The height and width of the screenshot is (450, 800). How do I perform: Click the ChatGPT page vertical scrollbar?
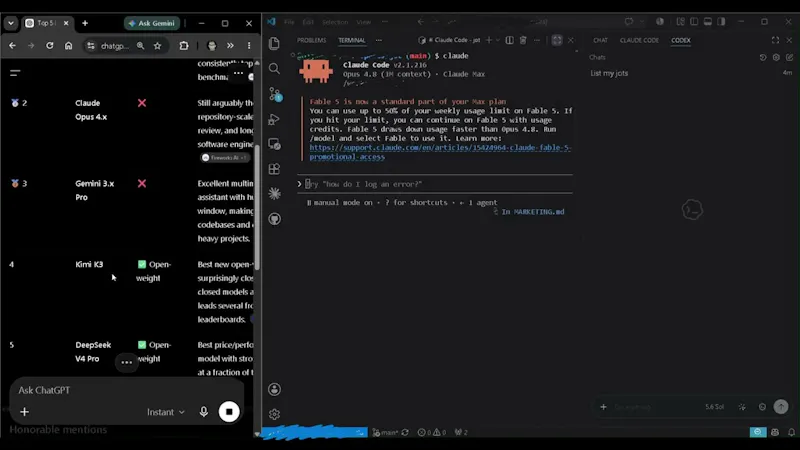point(257,207)
